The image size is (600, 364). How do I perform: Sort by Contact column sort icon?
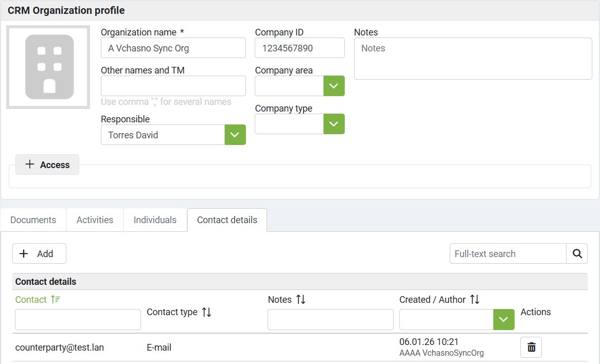(56, 300)
